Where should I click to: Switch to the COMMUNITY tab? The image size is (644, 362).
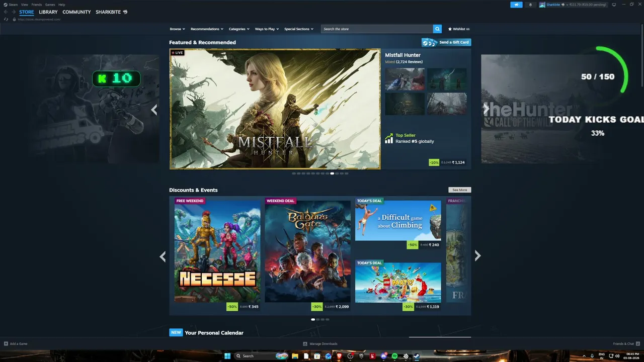pos(76,12)
